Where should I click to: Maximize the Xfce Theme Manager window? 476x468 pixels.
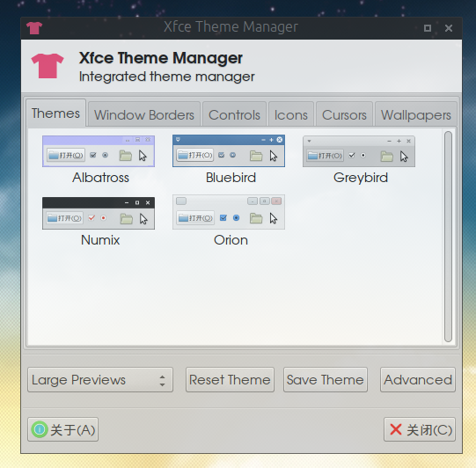point(428,28)
